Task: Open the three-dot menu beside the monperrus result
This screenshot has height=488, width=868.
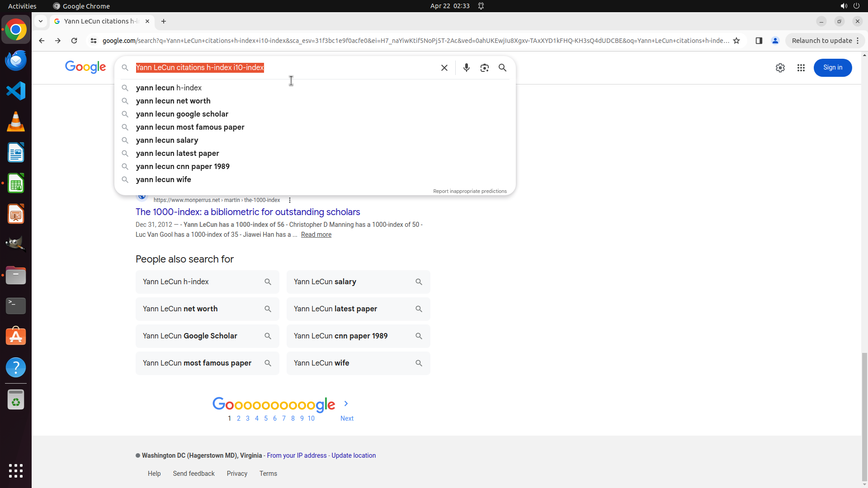Action: click(x=290, y=200)
